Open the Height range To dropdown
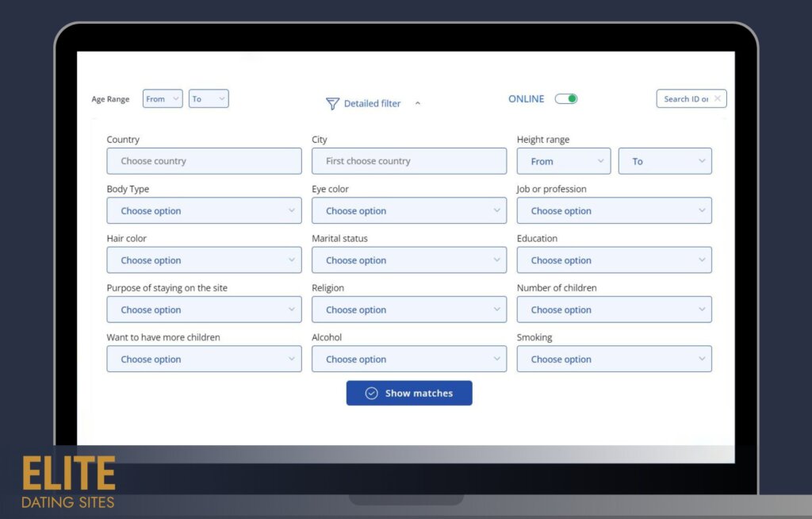Screen dimensions: 812x519 pos(665,161)
